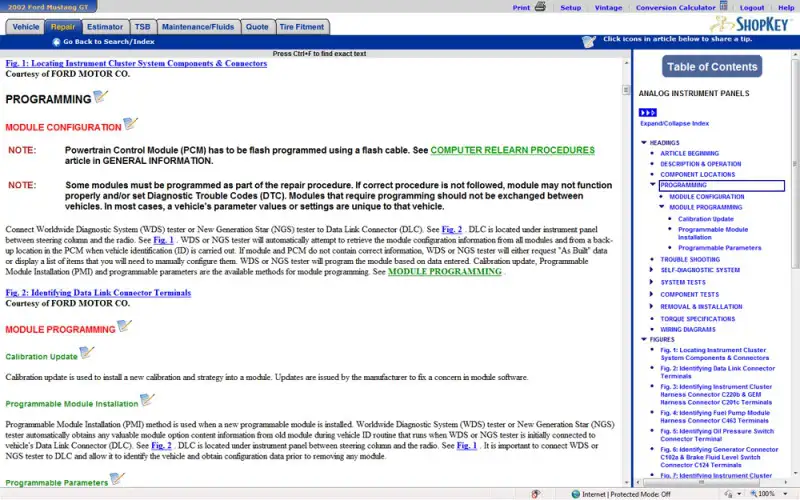
Task: Select TORQUE SPECIFICATIONS in the index
Action: [x=697, y=319]
